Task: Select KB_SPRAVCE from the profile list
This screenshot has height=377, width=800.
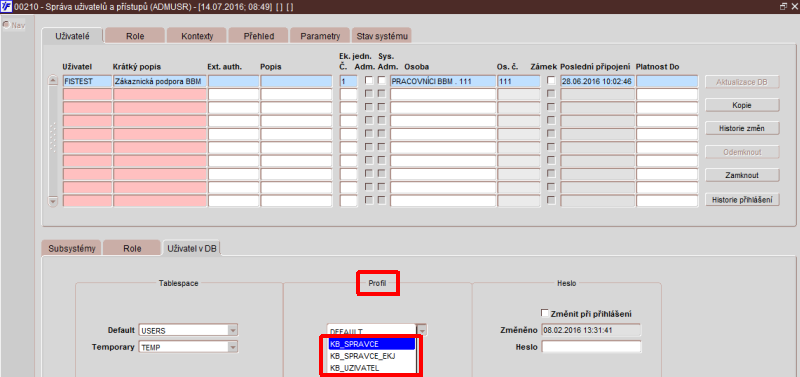Action: point(372,344)
